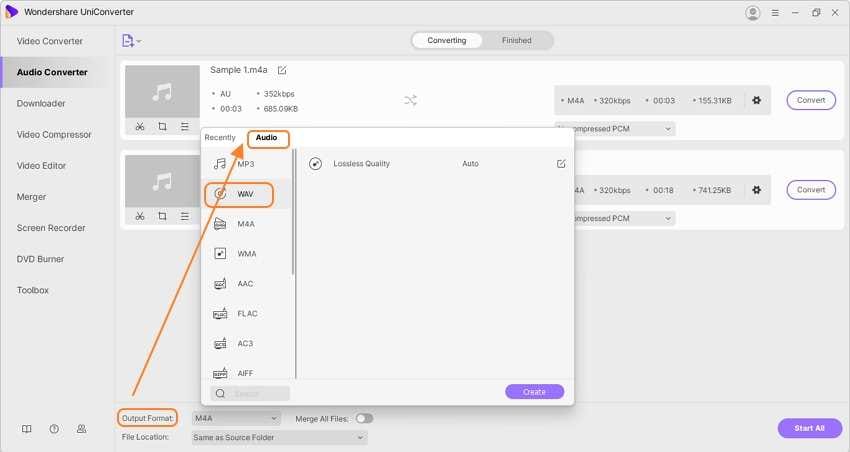The width and height of the screenshot is (850, 452).
Task: Click the add files icon
Action: tap(129, 41)
